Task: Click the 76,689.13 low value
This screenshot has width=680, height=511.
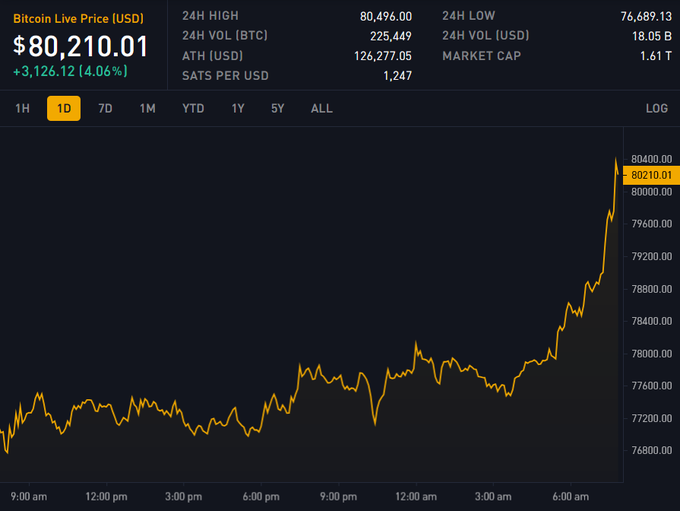Action: [x=646, y=16]
